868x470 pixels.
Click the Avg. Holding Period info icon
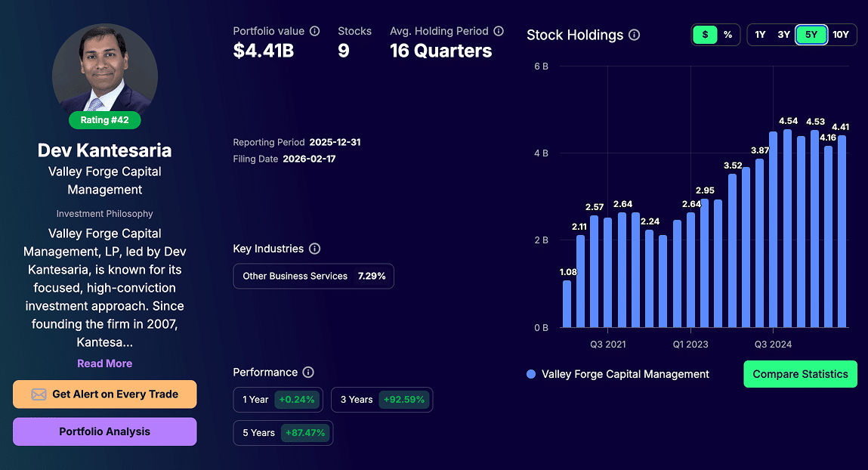(499, 31)
